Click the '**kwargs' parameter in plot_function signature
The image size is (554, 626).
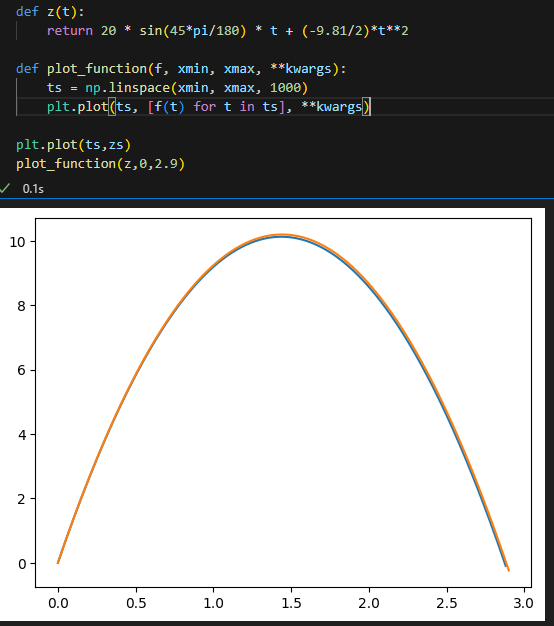[x=301, y=69]
